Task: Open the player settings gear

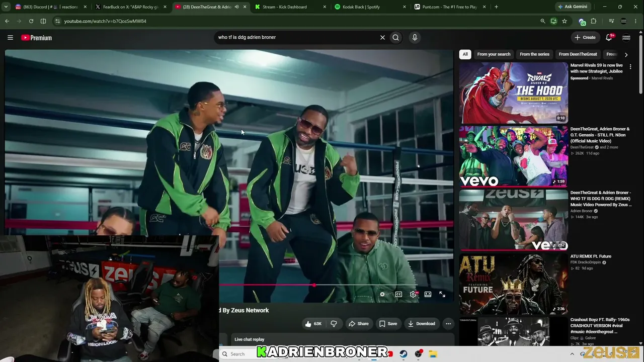Action: pyautogui.click(x=413, y=295)
